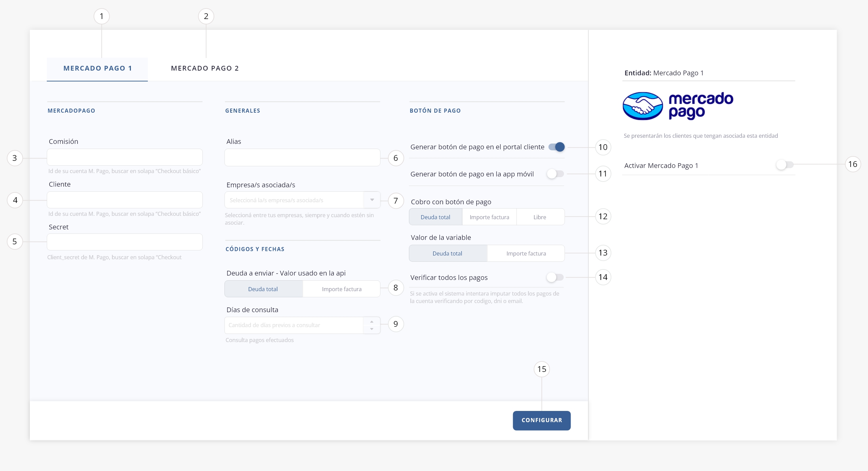Focus the Secret input field
The width and height of the screenshot is (868, 471).
(124, 242)
